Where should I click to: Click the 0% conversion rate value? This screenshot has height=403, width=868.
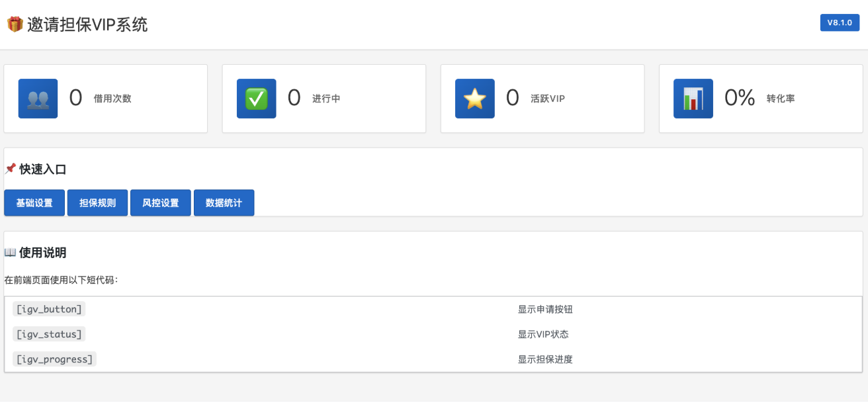point(739,99)
